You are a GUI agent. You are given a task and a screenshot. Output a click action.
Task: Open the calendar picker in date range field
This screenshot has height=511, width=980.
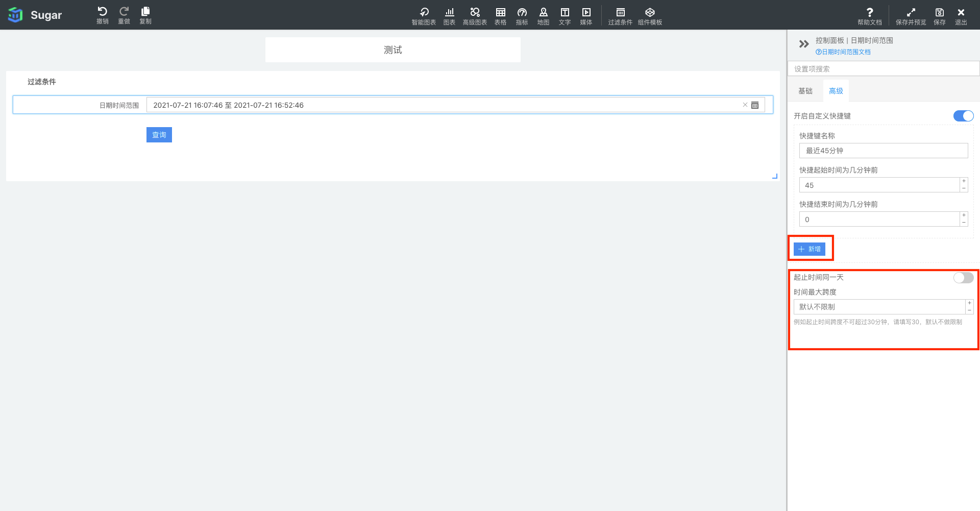point(755,105)
